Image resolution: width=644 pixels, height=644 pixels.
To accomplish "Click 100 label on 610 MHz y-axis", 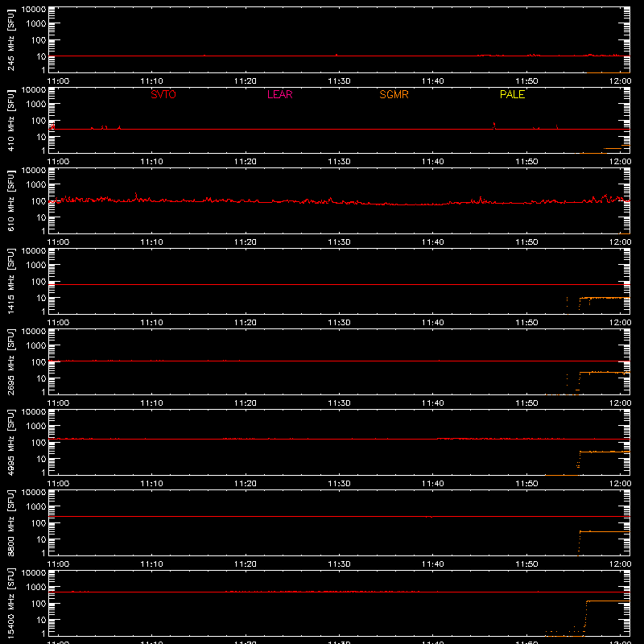I will coord(39,200).
